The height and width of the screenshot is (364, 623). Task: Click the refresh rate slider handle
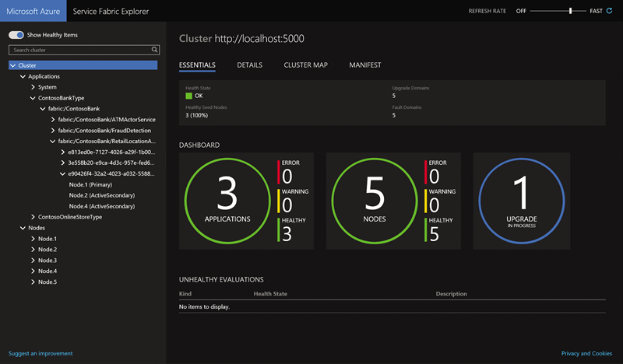click(570, 11)
